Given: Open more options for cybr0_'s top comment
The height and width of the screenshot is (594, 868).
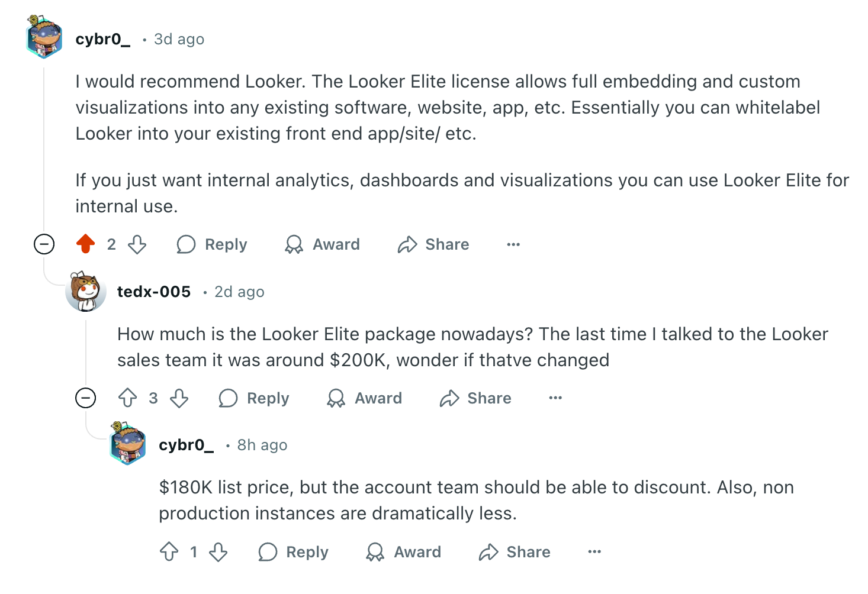Looking at the screenshot, I should click(513, 244).
